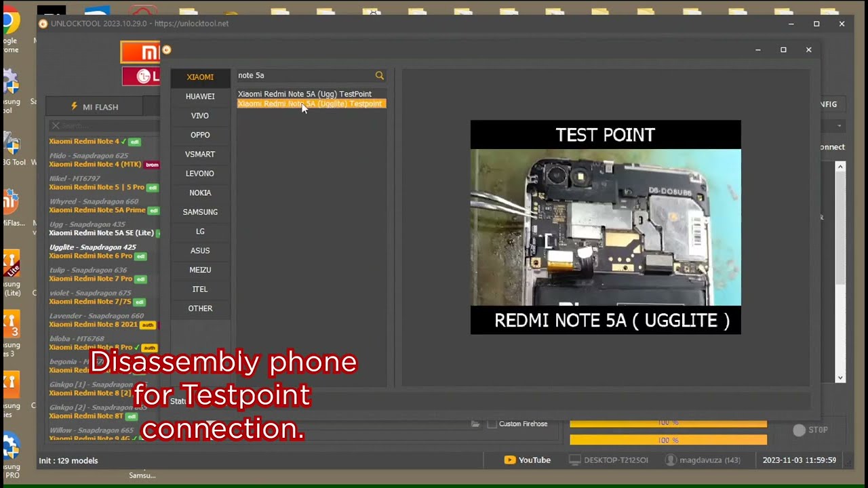Select the HUAWEI brand tab

[x=200, y=96]
